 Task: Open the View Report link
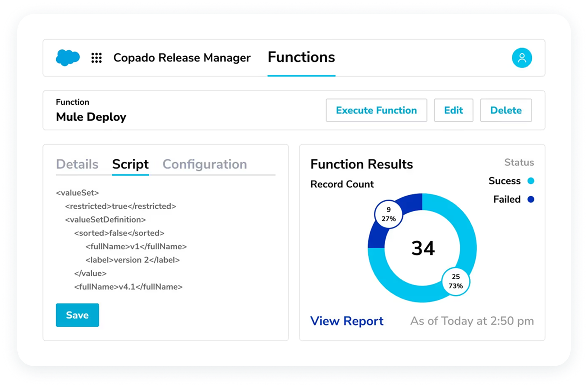pos(347,321)
